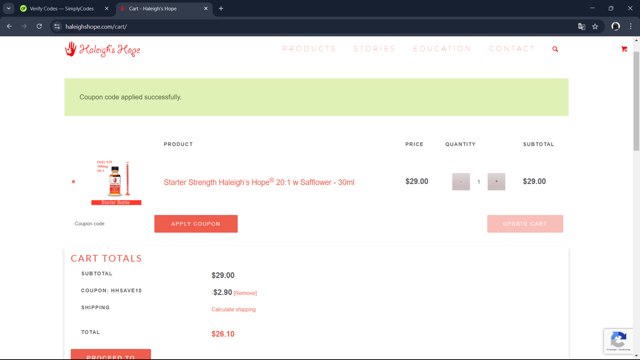Click the Haleigh's Hope logo
Image resolution: width=640 pixels, height=360 pixels.
click(102, 49)
